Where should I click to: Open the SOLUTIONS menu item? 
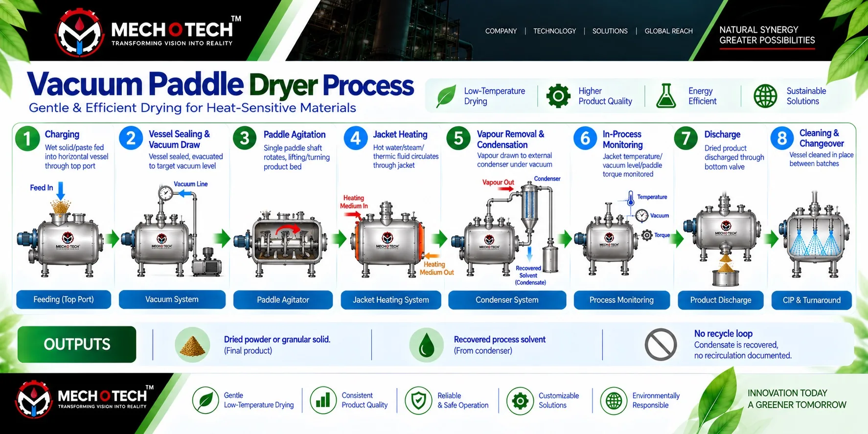(610, 31)
